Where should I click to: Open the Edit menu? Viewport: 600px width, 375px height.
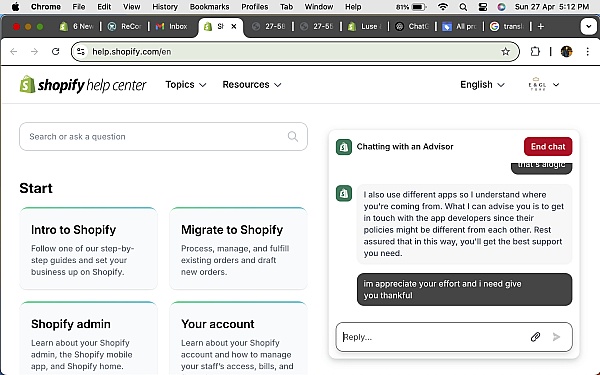pyautogui.click(x=104, y=7)
